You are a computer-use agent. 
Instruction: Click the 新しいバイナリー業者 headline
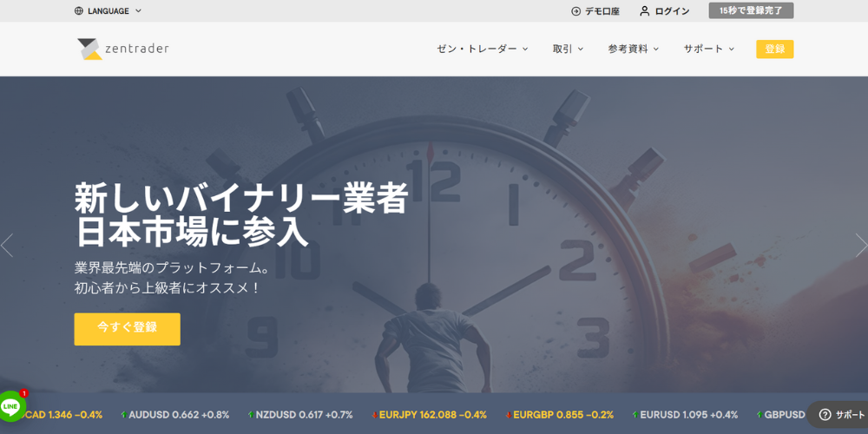[241, 200]
